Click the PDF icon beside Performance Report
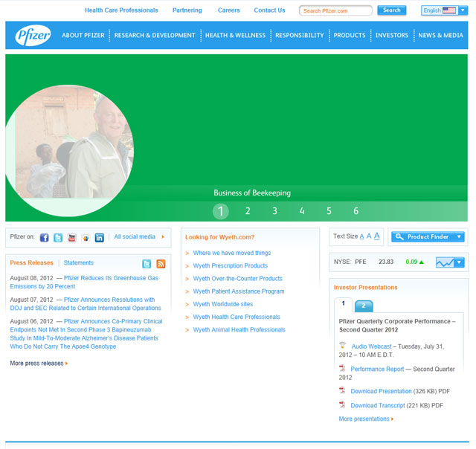The height and width of the screenshot is (449, 476). click(x=342, y=368)
